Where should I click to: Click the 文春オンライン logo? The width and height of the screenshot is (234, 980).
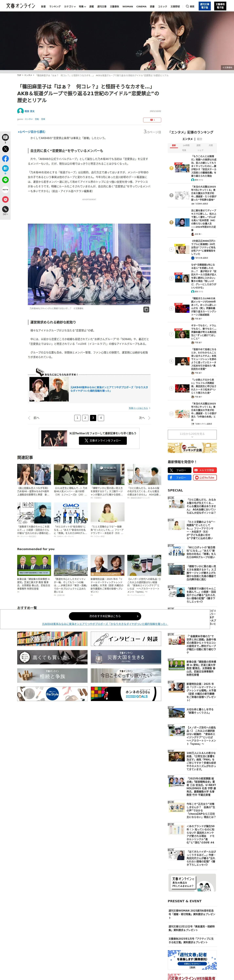(21, 6)
